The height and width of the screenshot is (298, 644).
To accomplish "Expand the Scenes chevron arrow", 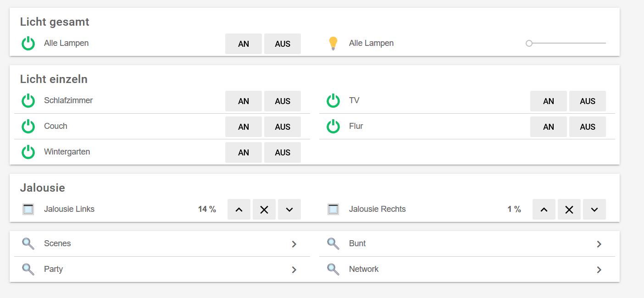I will coord(294,244).
